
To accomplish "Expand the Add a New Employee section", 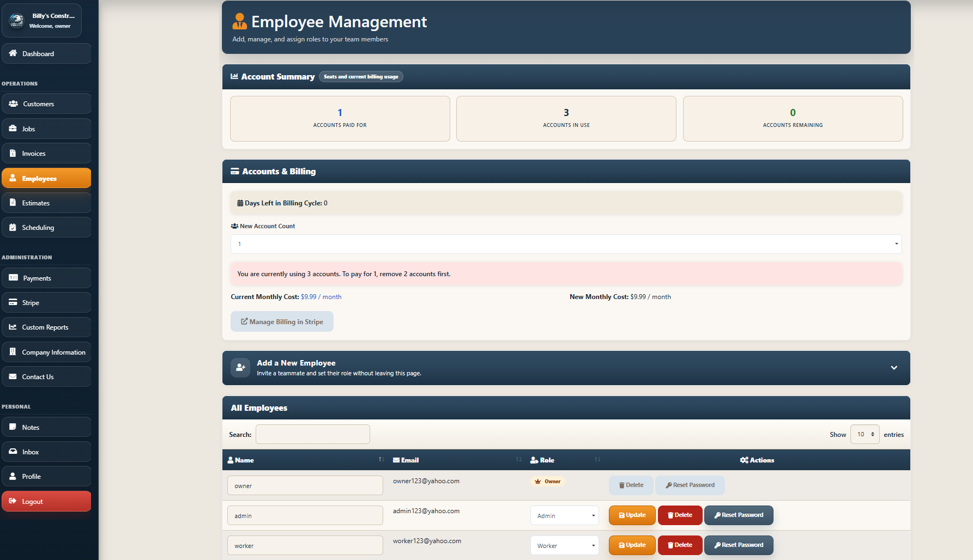I will 894,368.
